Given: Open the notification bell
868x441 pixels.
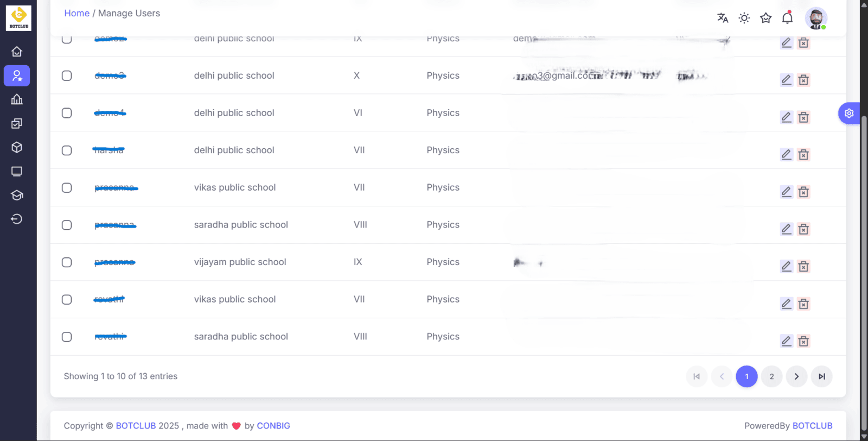Looking at the screenshot, I should (x=788, y=18).
